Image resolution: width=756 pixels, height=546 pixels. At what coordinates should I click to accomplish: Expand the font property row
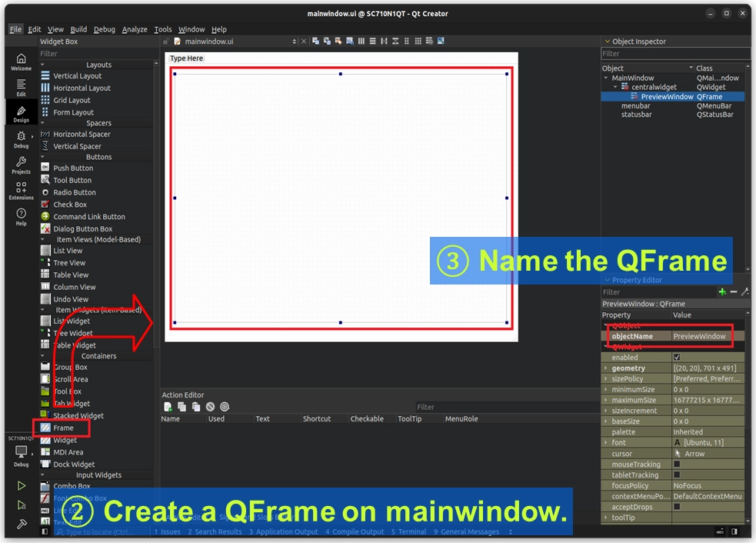tap(607, 443)
